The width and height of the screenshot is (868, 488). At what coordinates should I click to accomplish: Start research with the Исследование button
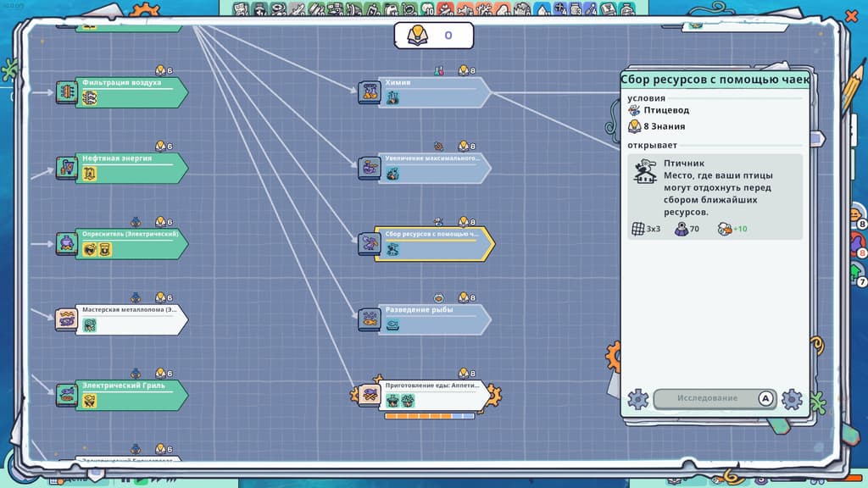coord(715,398)
